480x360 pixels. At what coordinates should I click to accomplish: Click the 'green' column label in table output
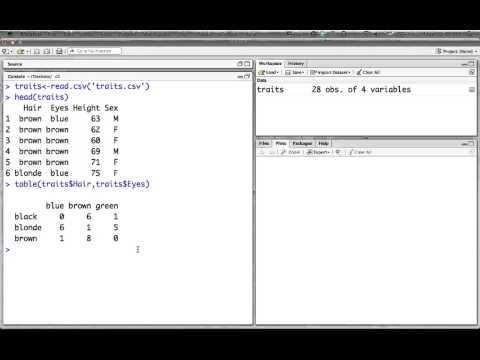(x=107, y=206)
